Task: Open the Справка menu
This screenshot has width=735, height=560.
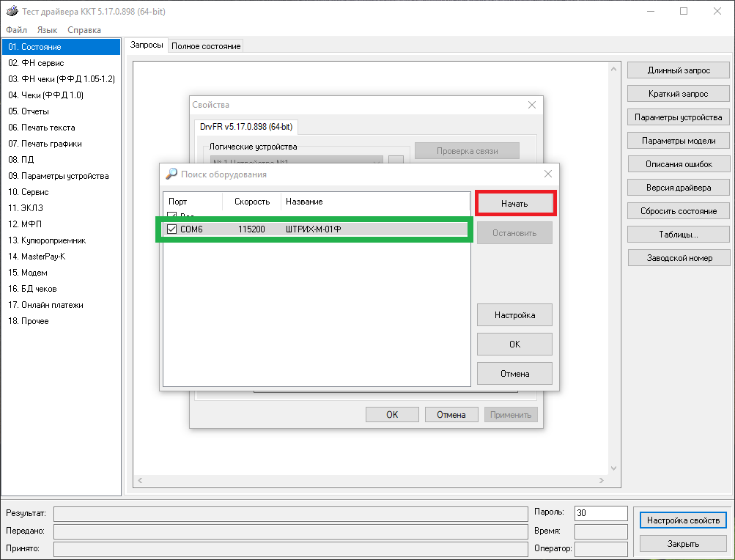Action: coord(84,30)
